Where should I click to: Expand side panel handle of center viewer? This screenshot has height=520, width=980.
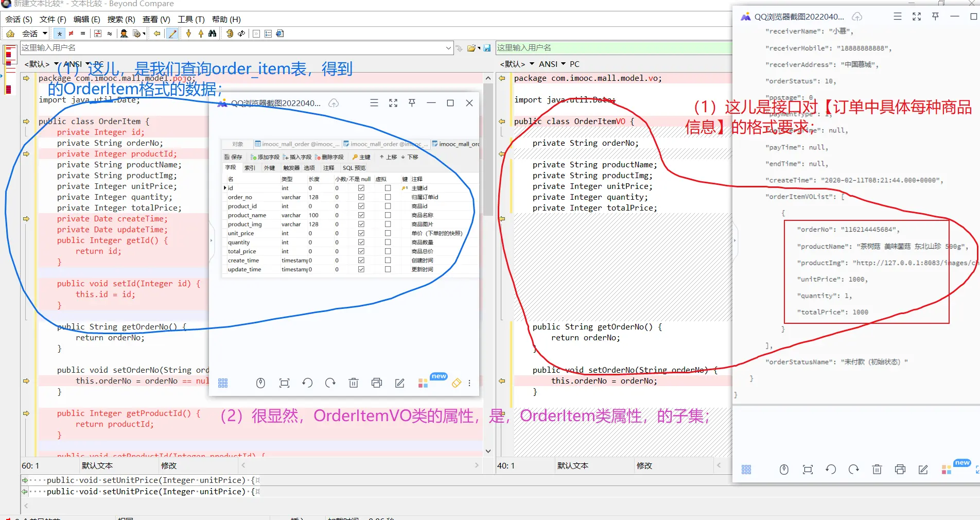tap(211, 240)
